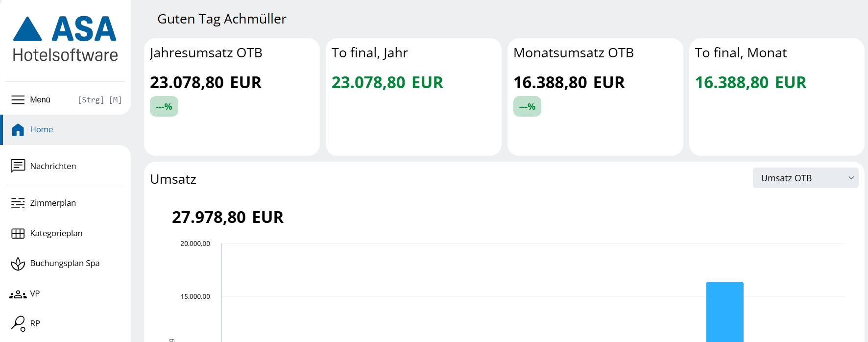
Task: Click the VP people group icon
Action: click(x=18, y=294)
